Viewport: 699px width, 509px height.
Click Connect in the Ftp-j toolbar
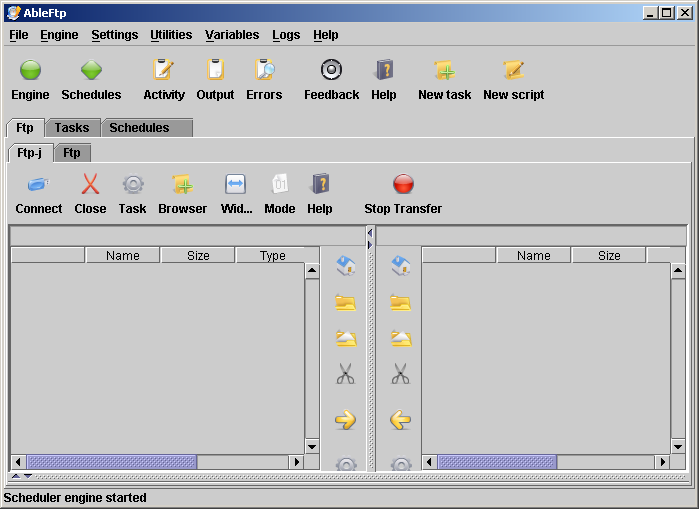click(39, 184)
